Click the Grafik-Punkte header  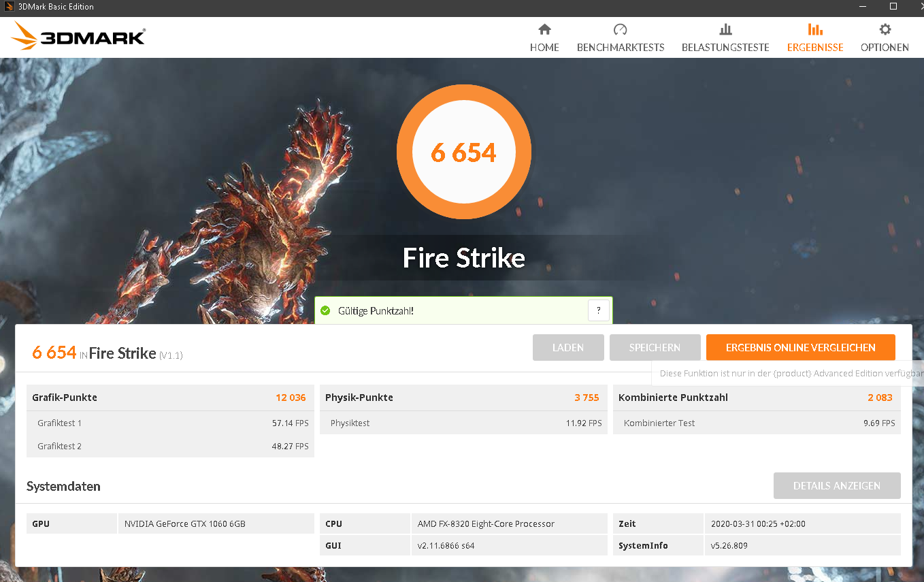tap(65, 398)
